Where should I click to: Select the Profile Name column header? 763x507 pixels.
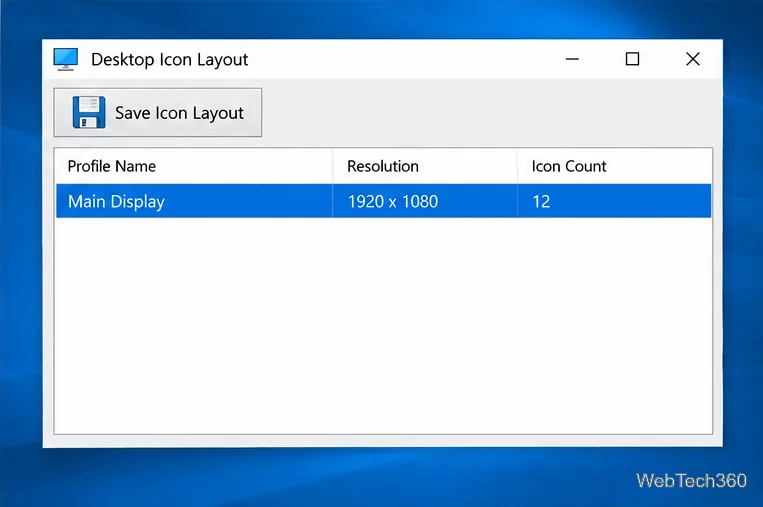tap(194, 166)
